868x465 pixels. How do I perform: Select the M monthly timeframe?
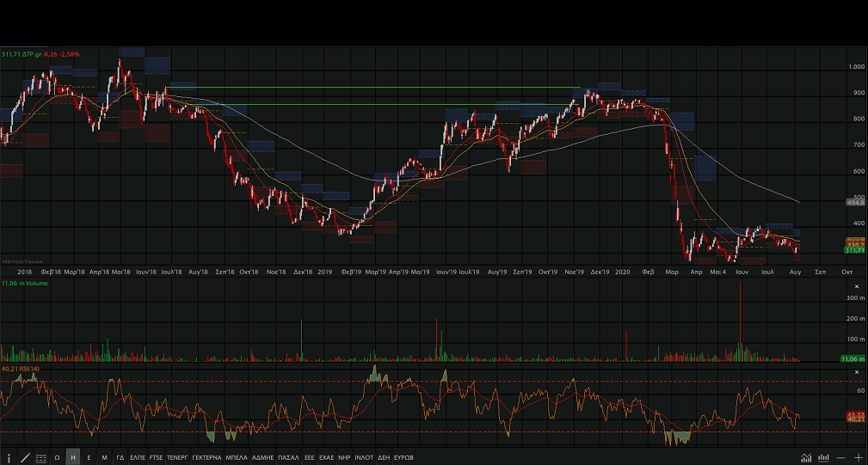(105, 458)
